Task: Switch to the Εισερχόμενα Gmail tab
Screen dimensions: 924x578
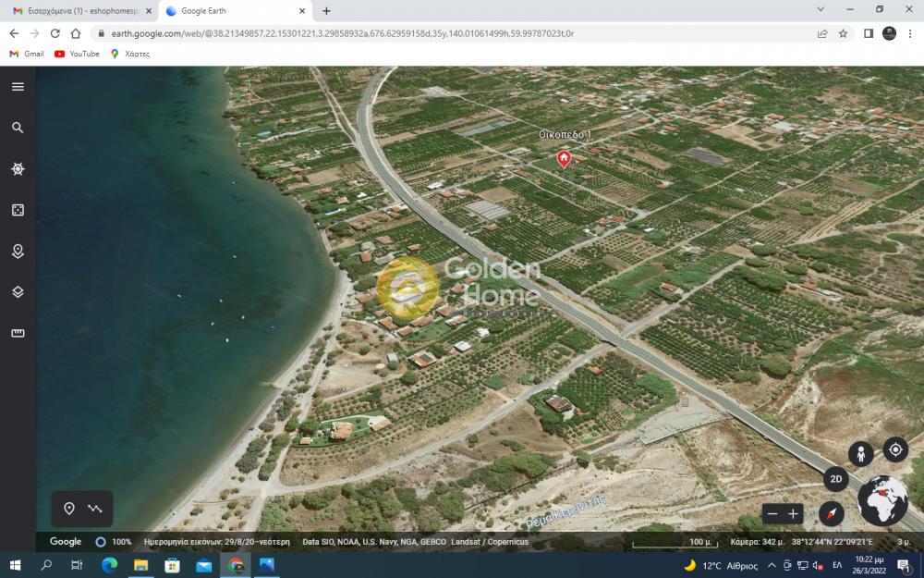Action: coord(79,11)
